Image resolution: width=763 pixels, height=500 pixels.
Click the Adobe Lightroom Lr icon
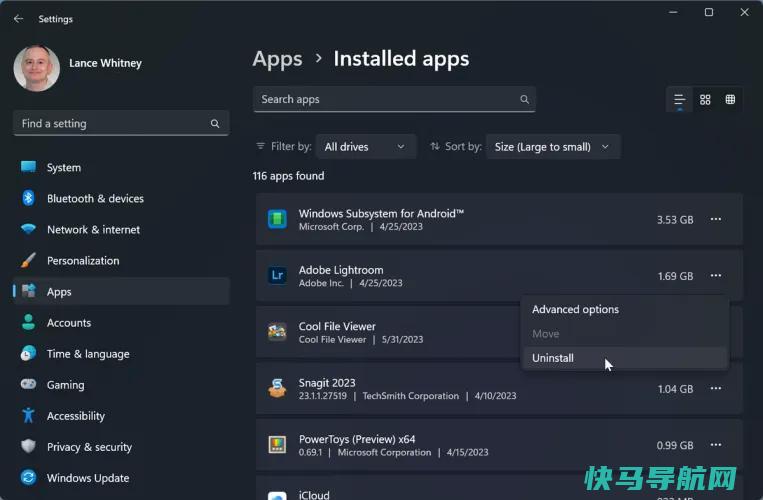pos(277,276)
